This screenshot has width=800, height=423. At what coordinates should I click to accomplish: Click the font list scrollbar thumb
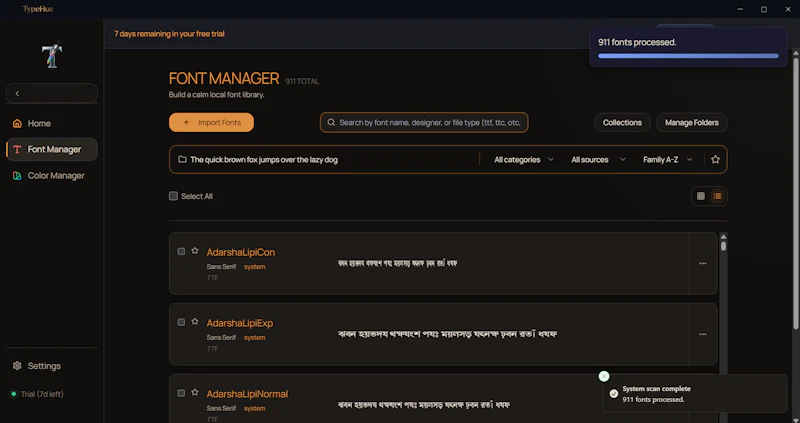point(723,246)
